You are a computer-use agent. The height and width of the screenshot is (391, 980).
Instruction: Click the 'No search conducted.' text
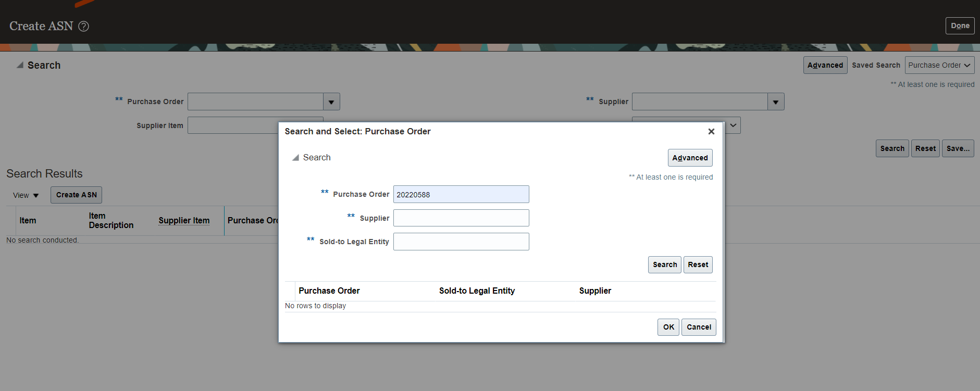42,240
